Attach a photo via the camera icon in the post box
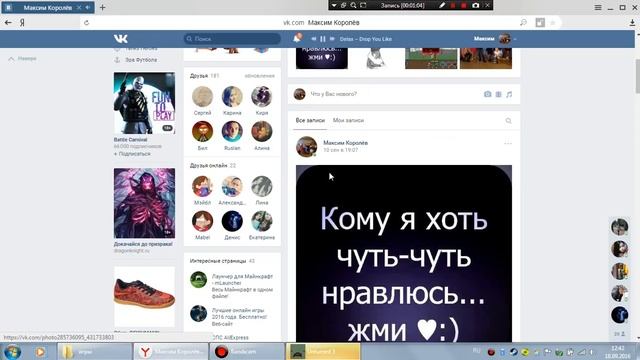The width and height of the screenshot is (640, 360). tap(487, 94)
